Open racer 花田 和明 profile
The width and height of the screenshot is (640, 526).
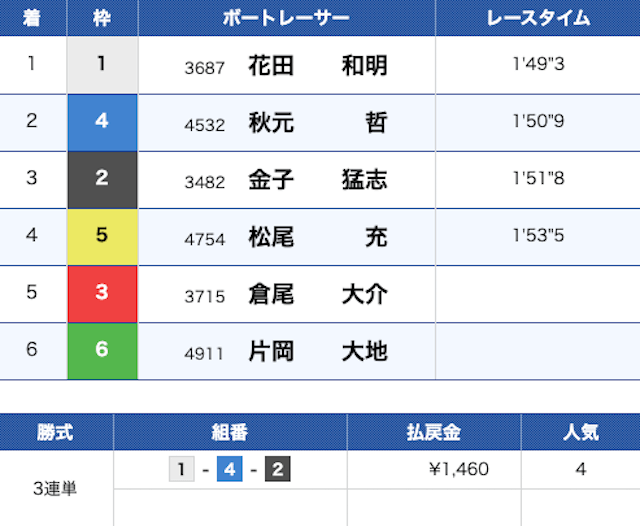317,66
